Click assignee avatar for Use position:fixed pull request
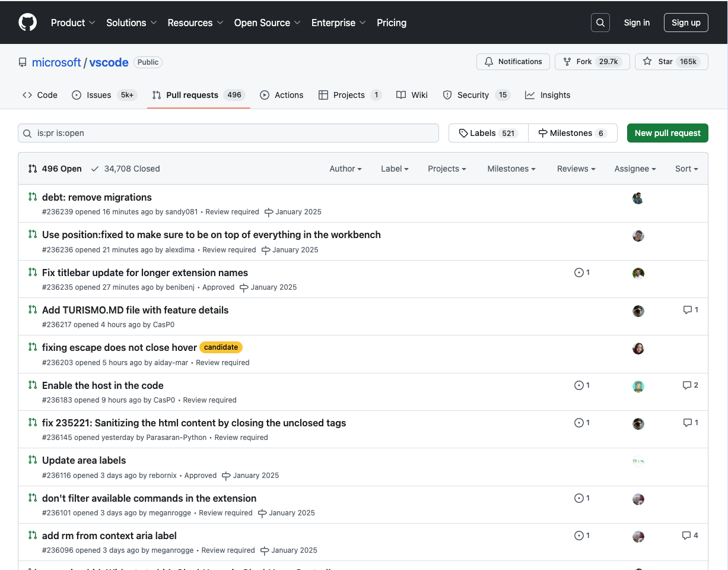The image size is (728, 570). 638,236
